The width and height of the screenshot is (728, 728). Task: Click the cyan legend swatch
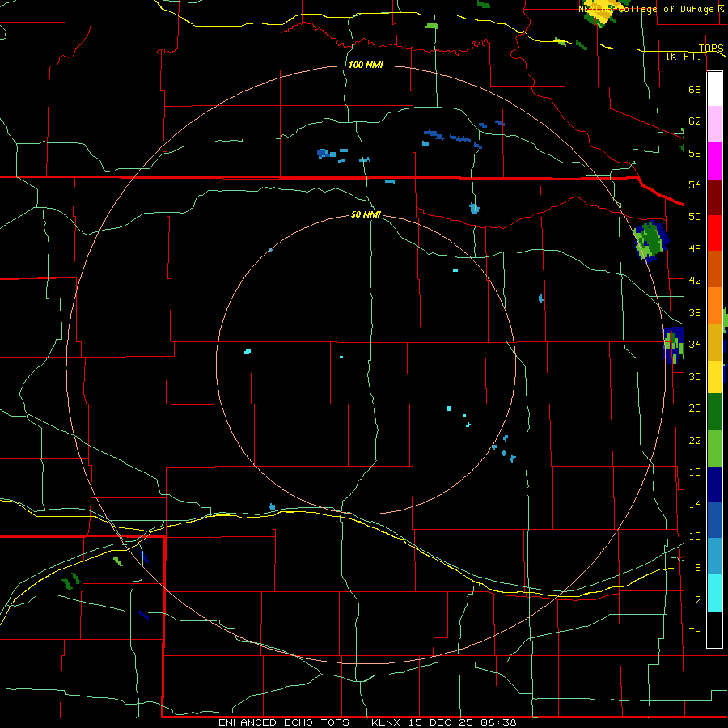click(x=714, y=593)
